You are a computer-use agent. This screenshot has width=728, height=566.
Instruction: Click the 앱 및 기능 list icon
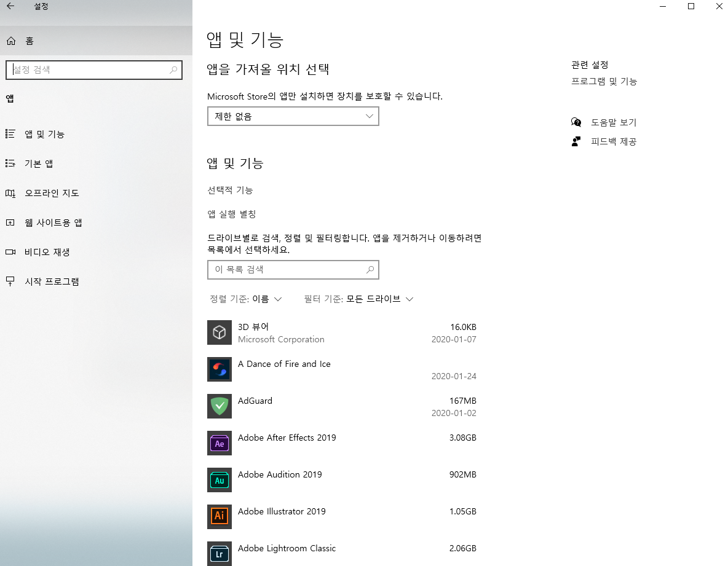pyautogui.click(x=10, y=134)
